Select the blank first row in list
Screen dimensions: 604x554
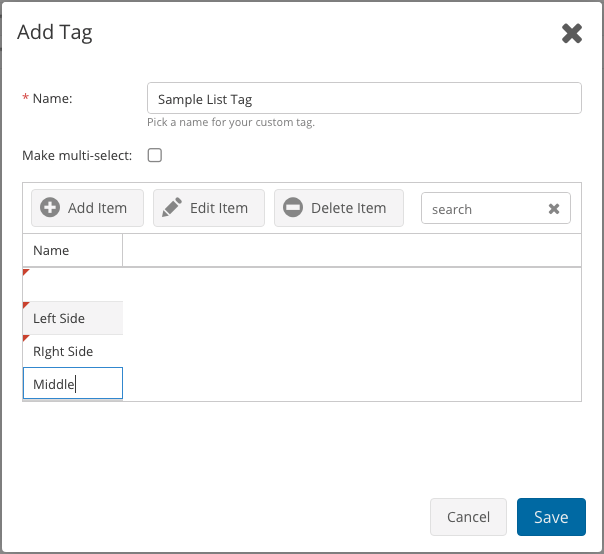[x=72, y=284]
